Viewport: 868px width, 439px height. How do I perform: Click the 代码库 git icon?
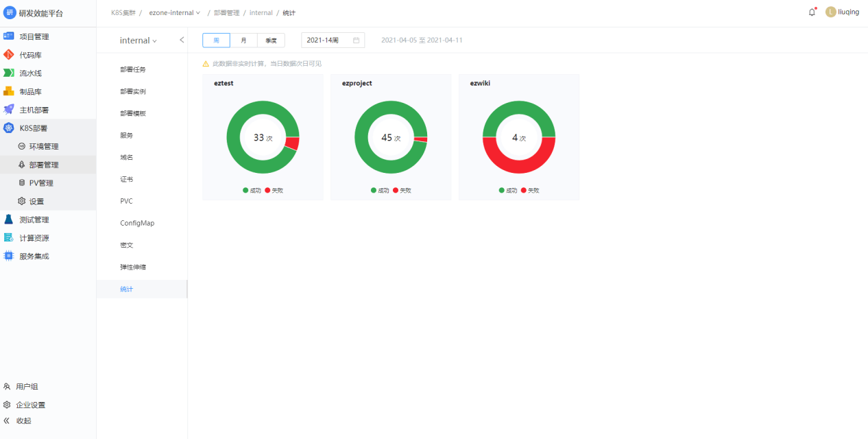[x=9, y=55]
